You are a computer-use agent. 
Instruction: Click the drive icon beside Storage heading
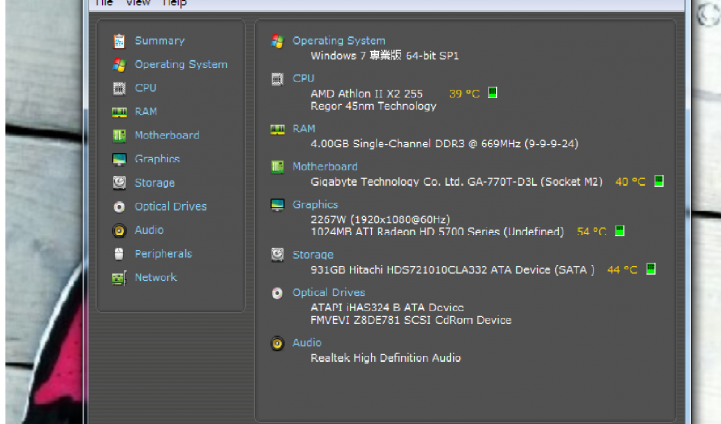coord(277,255)
